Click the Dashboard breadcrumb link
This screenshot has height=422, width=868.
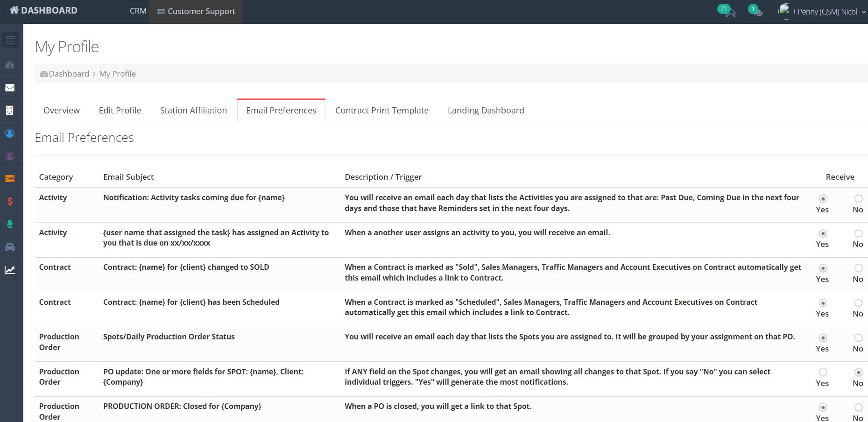point(69,74)
